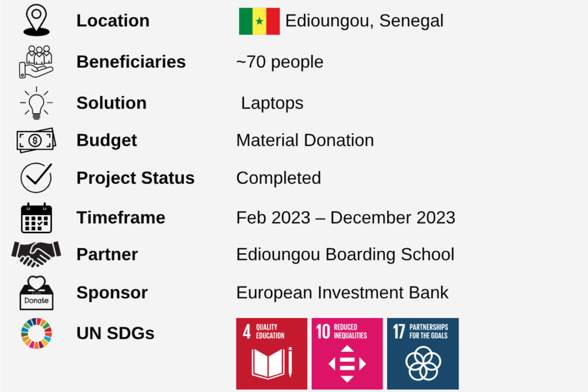Select SDG 10 Reduced Inequalities tile
The image size is (588, 392).
347,354
